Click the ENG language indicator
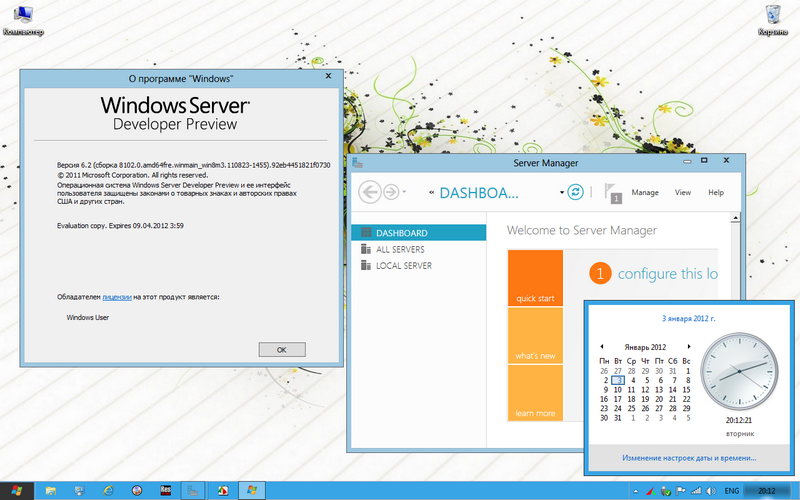 732,491
